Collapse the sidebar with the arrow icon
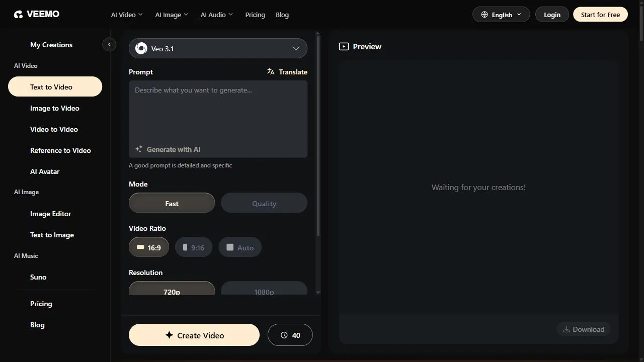644x362 pixels. pos(109,45)
